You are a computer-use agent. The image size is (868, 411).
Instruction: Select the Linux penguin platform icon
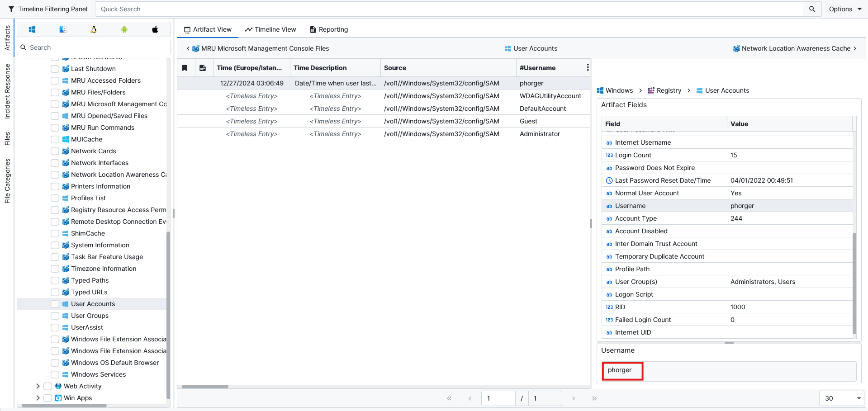tap(94, 29)
